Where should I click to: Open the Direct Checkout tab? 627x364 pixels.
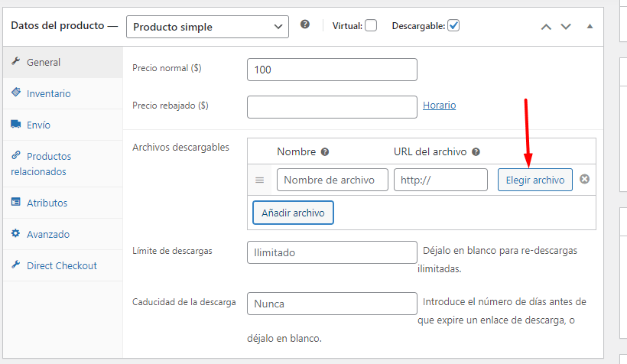[63, 265]
